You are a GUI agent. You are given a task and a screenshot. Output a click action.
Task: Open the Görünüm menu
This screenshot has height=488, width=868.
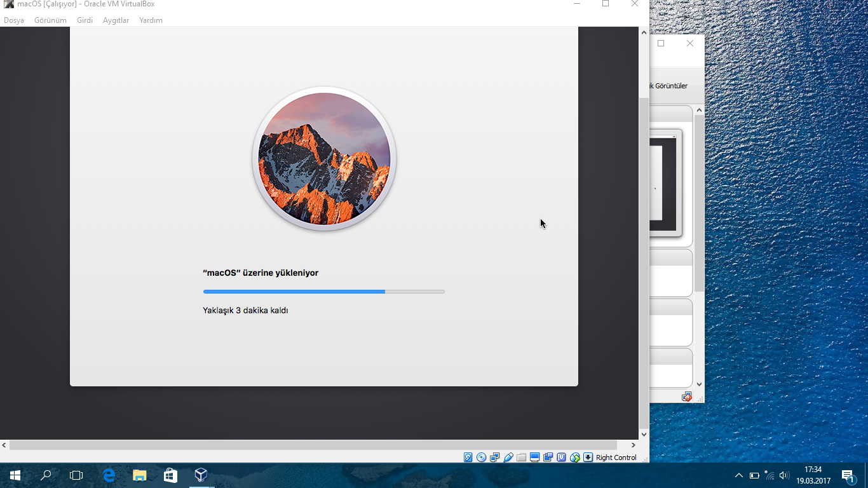pyautogui.click(x=50, y=20)
